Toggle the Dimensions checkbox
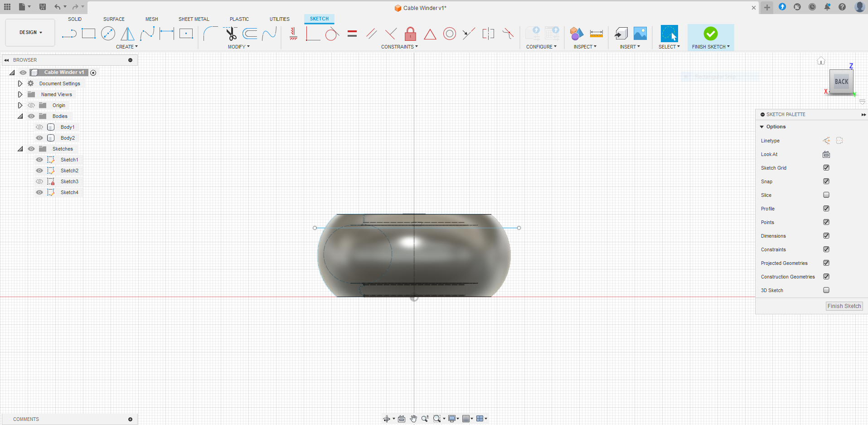 826,236
